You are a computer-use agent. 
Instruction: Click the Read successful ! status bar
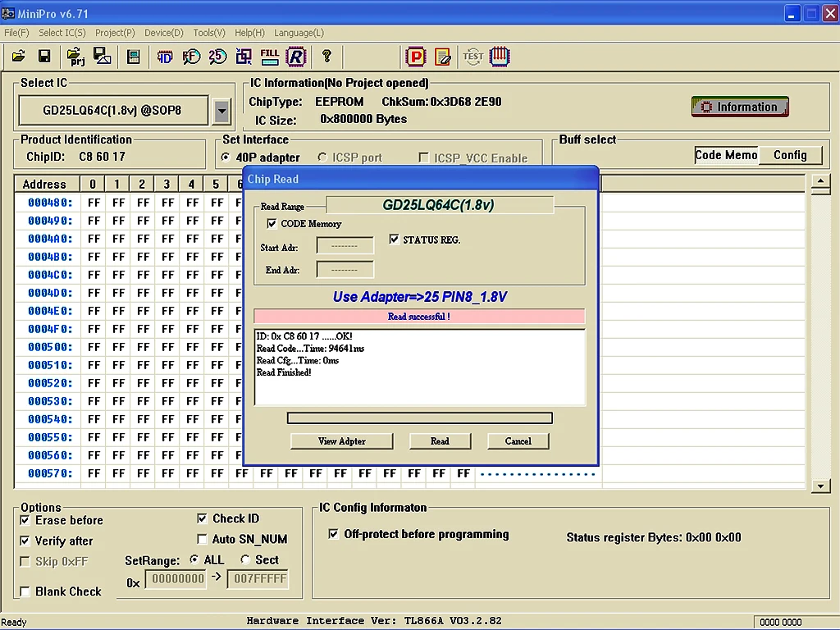[x=419, y=316]
